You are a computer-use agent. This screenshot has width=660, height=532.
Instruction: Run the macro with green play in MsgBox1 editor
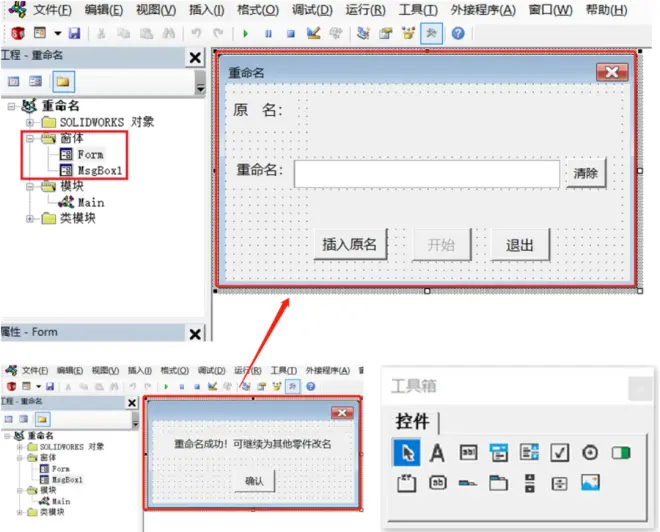tap(166, 386)
